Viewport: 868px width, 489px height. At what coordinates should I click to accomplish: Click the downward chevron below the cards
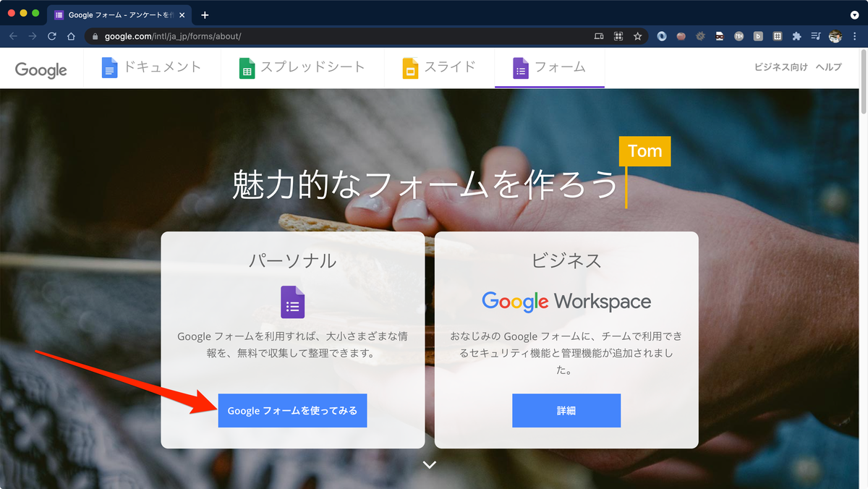[x=430, y=464]
